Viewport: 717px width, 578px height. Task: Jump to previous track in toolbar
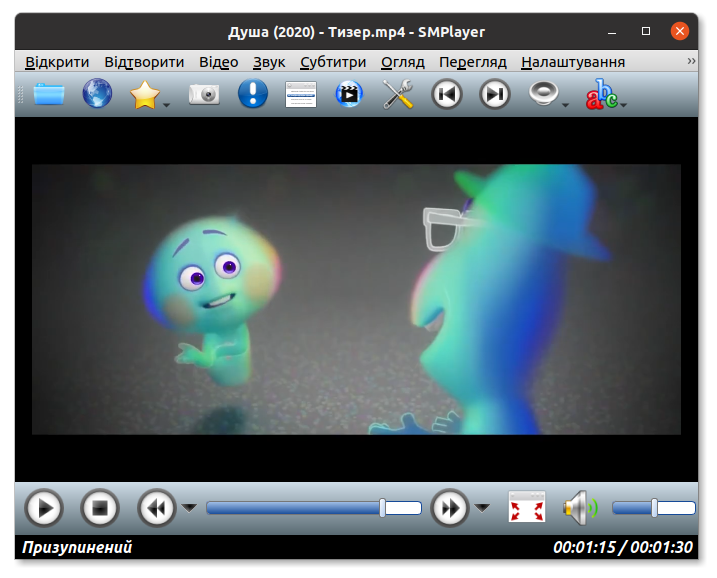pos(447,94)
